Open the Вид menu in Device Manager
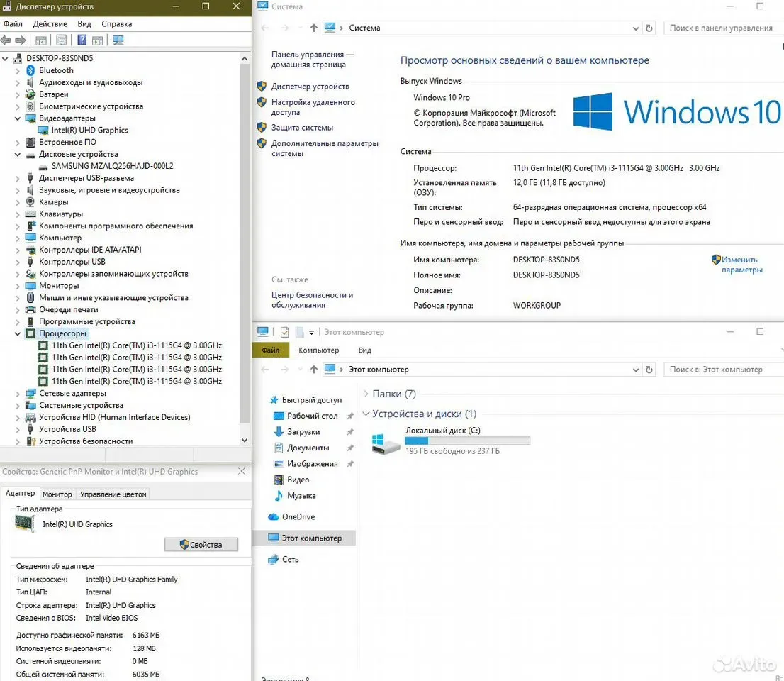Image resolution: width=784 pixels, height=681 pixels. pyautogui.click(x=84, y=24)
